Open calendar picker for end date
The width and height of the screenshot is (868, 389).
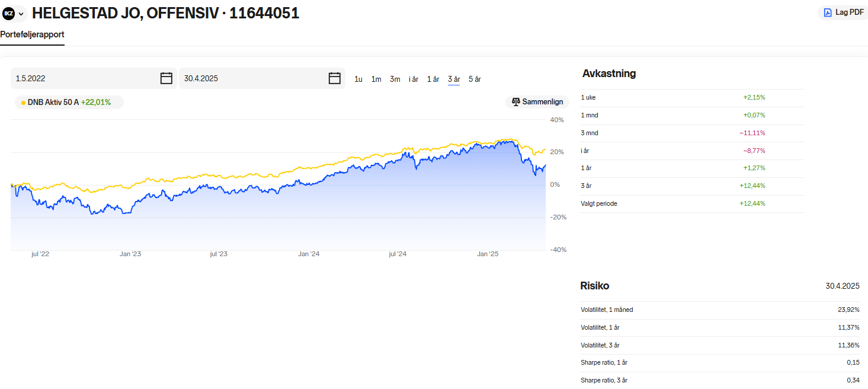coord(335,78)
